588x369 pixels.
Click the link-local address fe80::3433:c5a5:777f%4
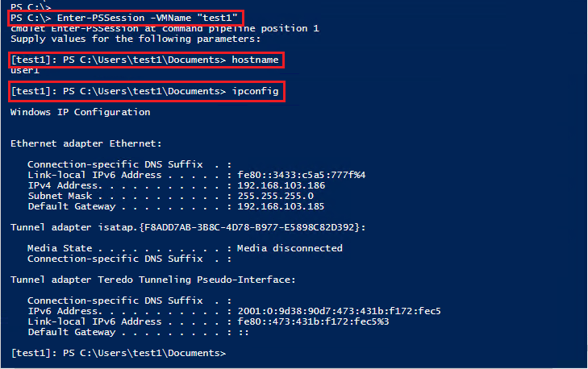[302, 175]
